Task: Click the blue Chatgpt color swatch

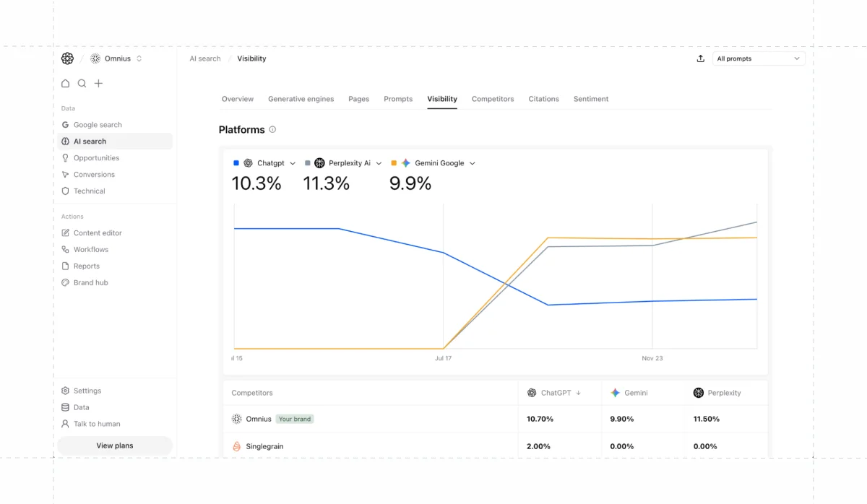Action: click(x=236, y=164)
